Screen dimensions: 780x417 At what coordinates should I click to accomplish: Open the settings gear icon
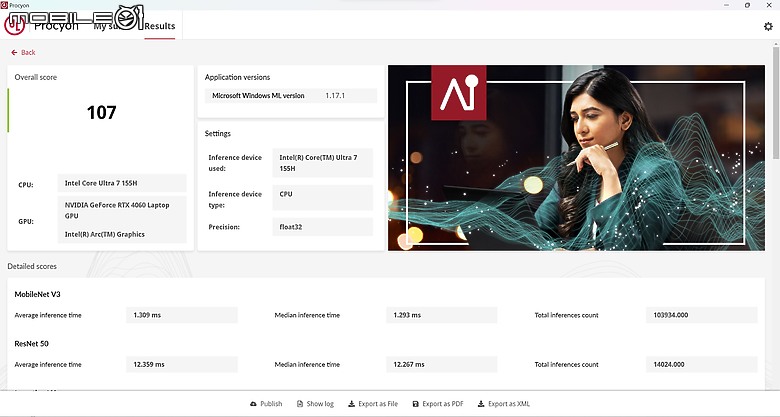coord(768,26)
